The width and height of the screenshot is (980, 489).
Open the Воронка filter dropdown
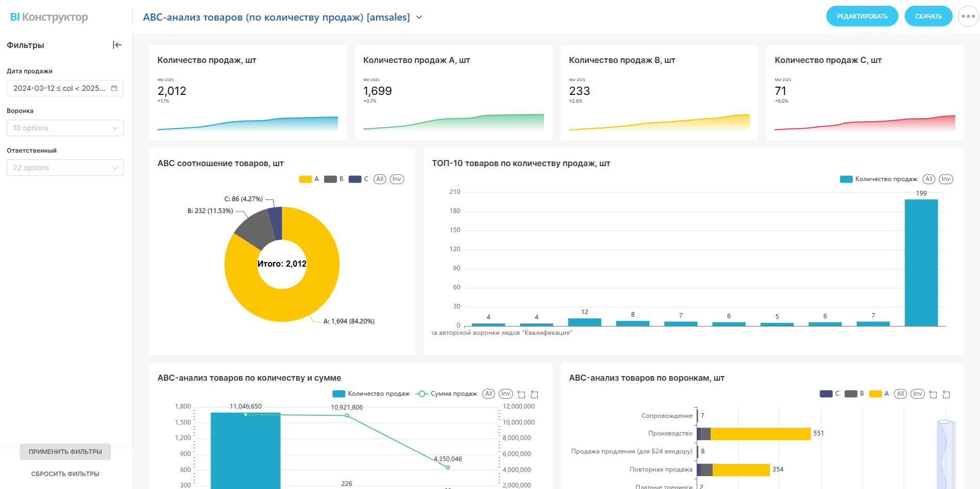coord(65,128)
